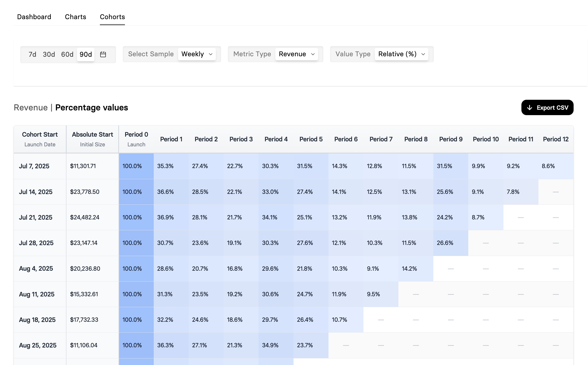Open the Weekly sample dropdown
The image size is (588, 365).
[196, 54]
